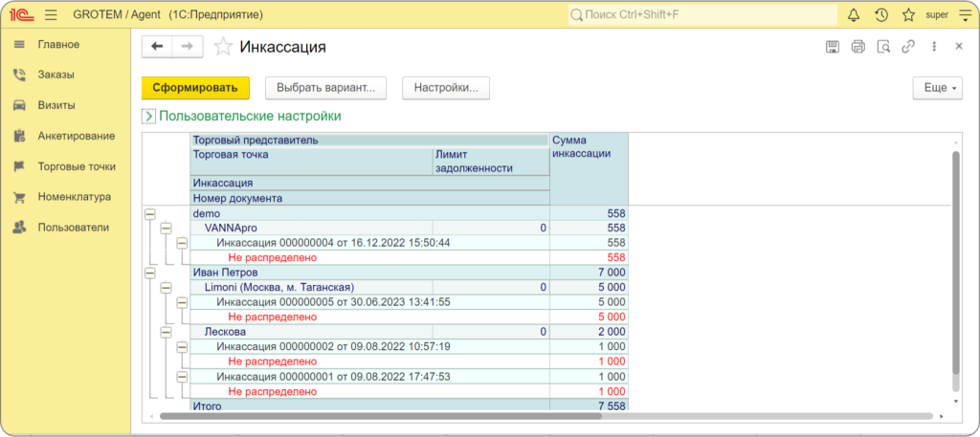The height and width of the screenshot is (437, 980).
Task: Select Инкассация 000000001 от 09.08.2022 cell
Action: pyautogui.click(x=370, y=377)
